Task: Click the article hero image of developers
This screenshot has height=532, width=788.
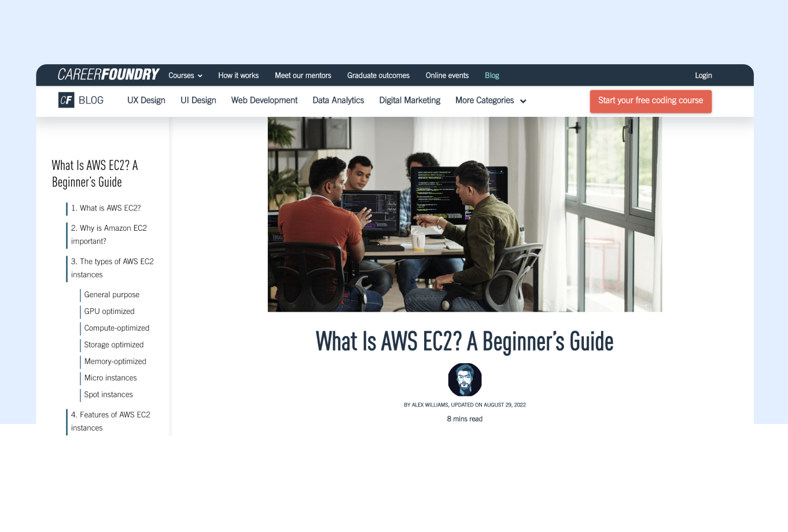Action: coord(464,214)
